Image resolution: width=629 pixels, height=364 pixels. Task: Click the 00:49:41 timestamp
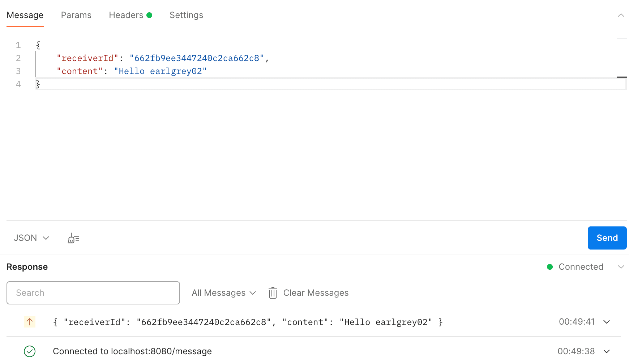pos(577,322)
